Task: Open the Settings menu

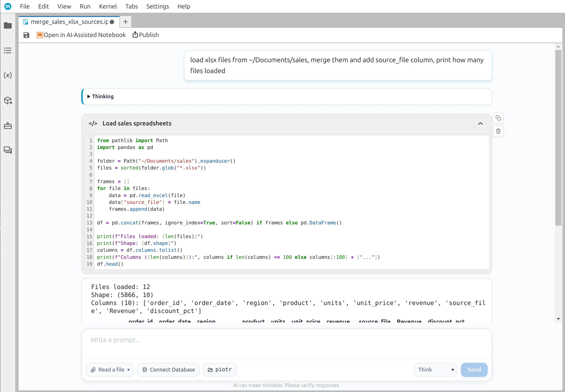Action: 158,6
